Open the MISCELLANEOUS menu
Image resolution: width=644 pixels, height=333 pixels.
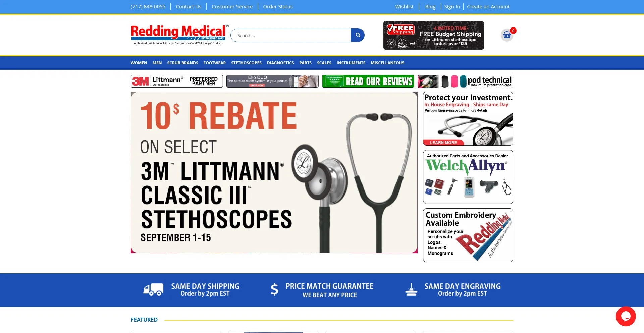tap(387, 63)
